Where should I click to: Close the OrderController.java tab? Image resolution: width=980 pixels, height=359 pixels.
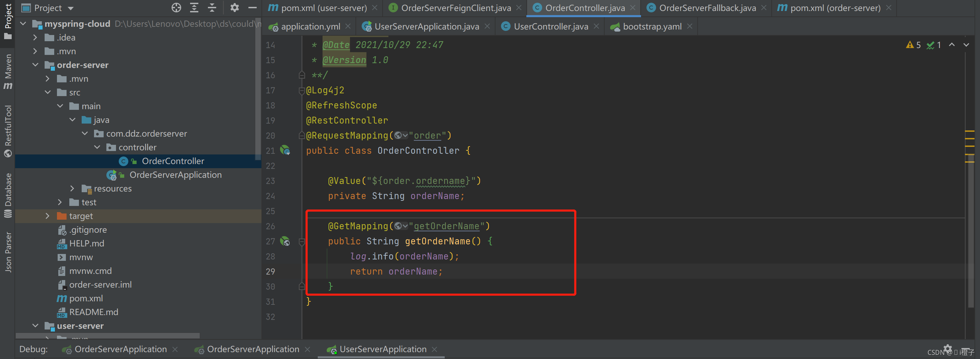(633, 8)
